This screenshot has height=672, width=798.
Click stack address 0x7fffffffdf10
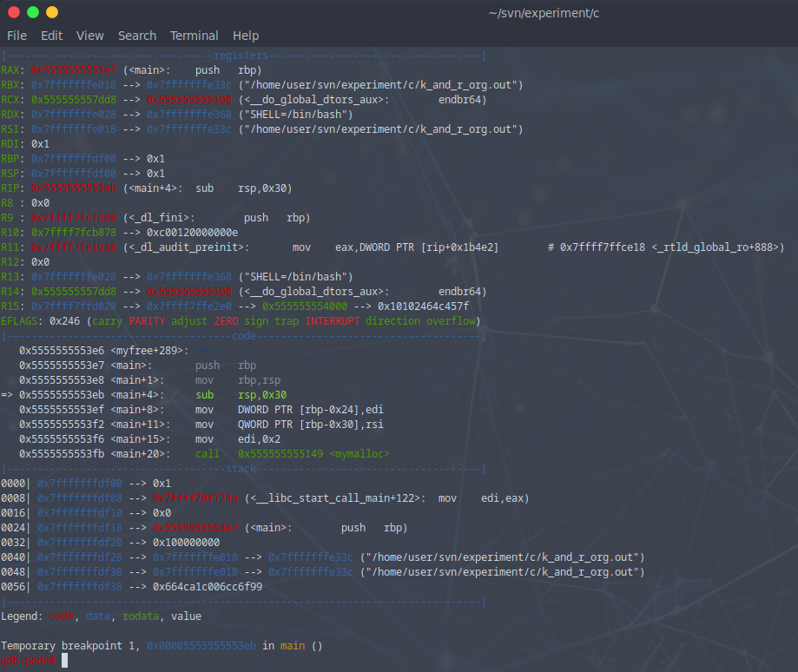tap(80, 513)
